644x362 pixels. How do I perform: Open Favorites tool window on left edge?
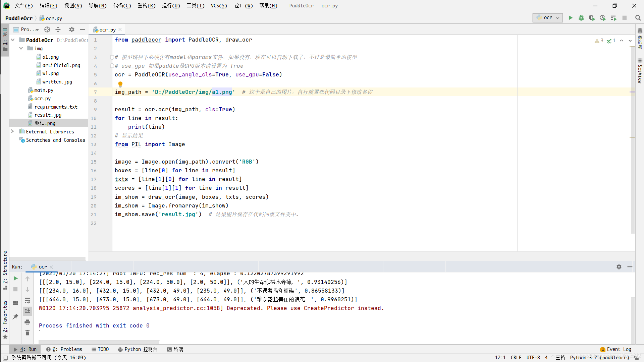[x=5, y=319]
